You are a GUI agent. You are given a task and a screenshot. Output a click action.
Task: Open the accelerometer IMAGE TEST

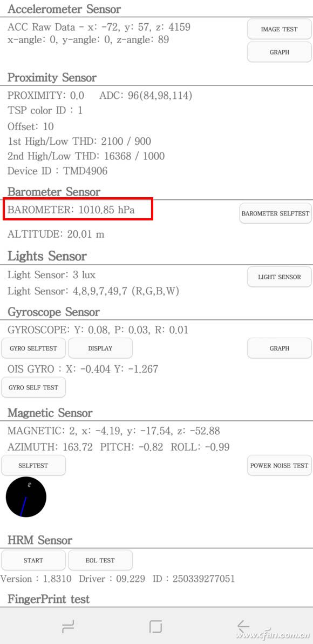280,29
